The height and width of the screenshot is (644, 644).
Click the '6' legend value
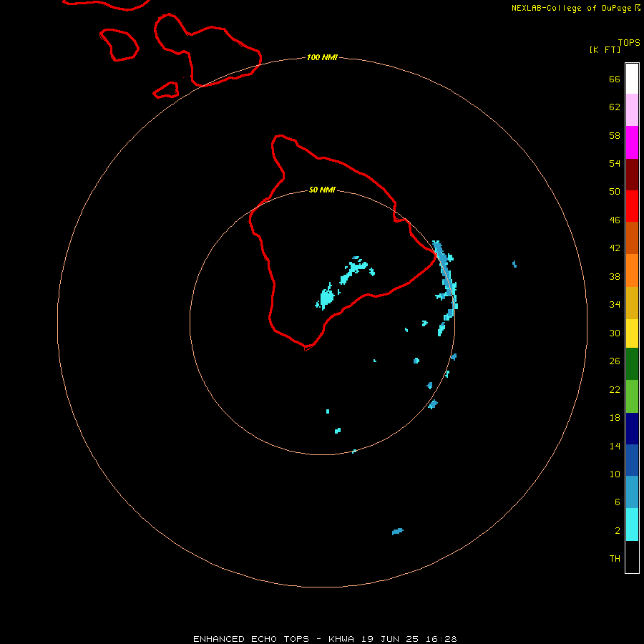(617, 502)
